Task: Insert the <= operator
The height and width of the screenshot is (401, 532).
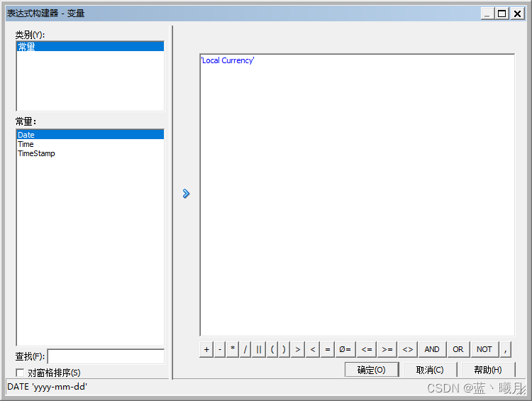Action: tap(367, 349)
